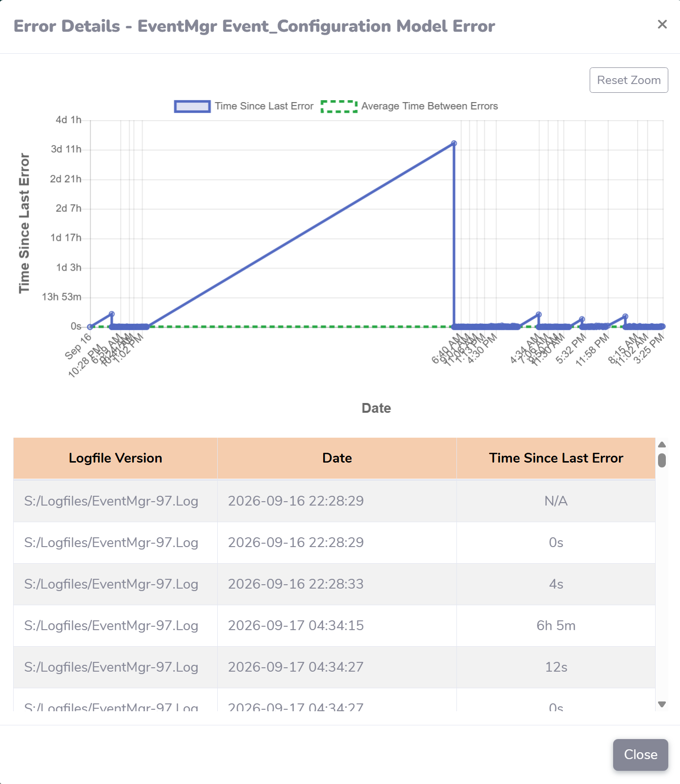
Task: Sort by the Logfile Version column header
Action: click(x=115, y=458)
